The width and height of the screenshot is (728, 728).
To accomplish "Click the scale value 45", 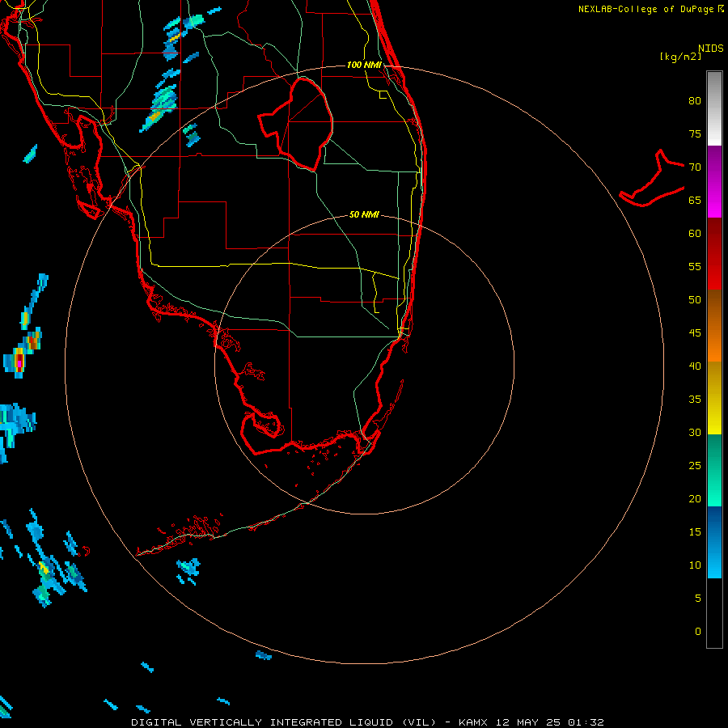I will pos(695,333).
